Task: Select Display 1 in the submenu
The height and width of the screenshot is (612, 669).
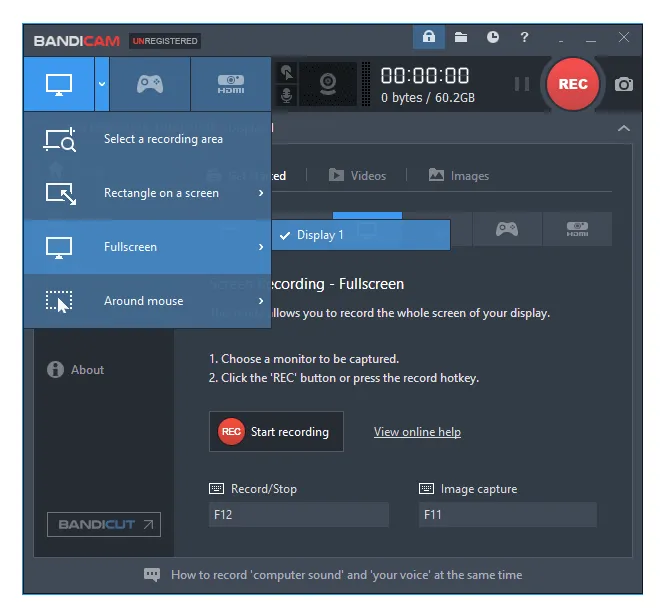Action: click(x=361, y=235)
